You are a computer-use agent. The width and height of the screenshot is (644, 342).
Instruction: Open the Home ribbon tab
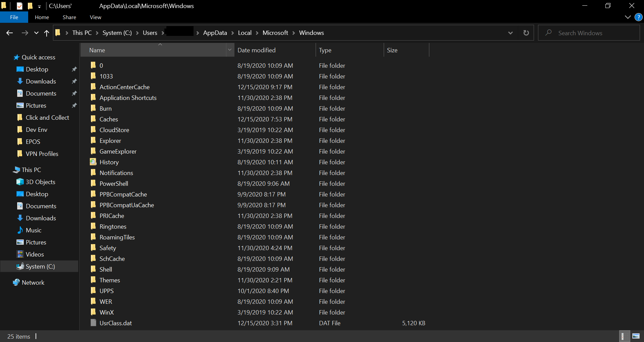42,17
